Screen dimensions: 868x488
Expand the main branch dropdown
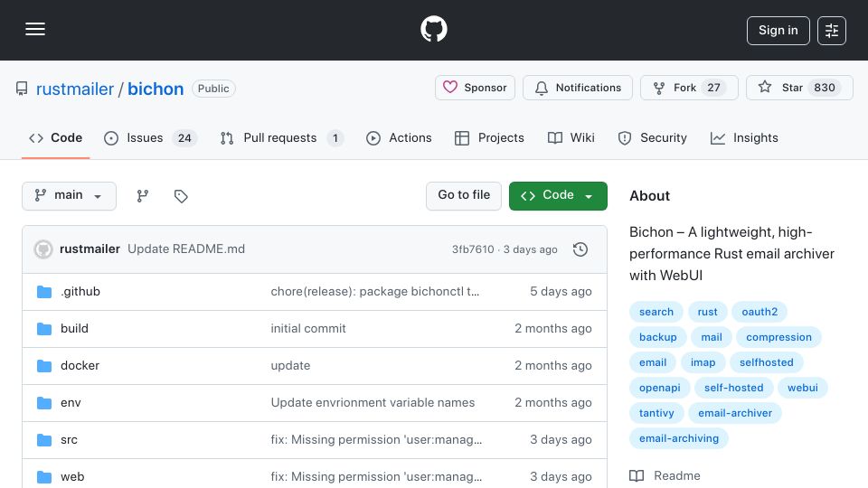[x=70, y=196]
